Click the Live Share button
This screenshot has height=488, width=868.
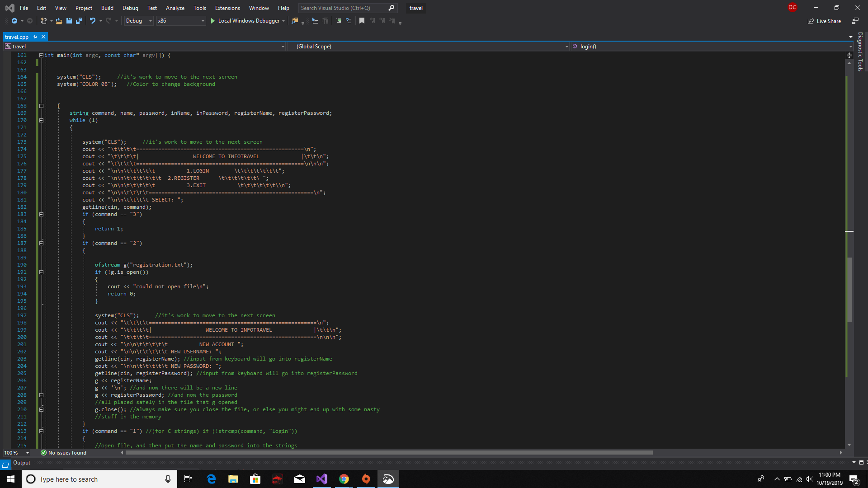coord(824,21)
